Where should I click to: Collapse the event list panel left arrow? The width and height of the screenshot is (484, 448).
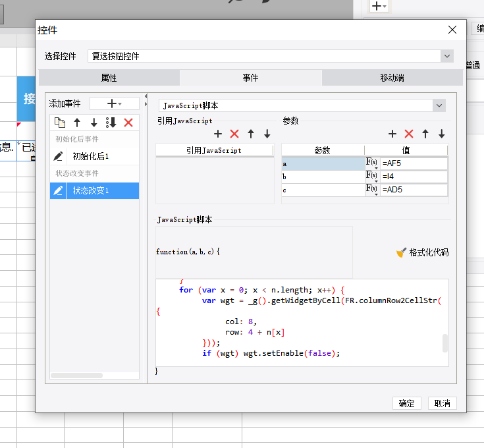[146, 96]
